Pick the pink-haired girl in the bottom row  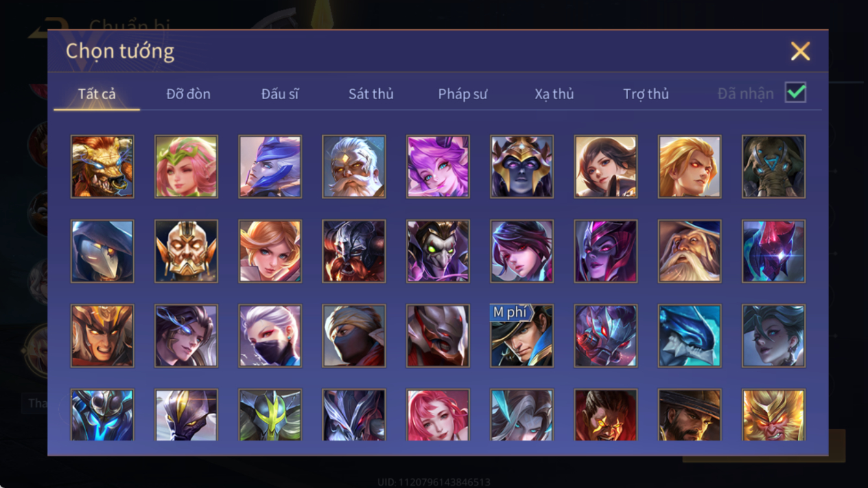coord(438,415)
